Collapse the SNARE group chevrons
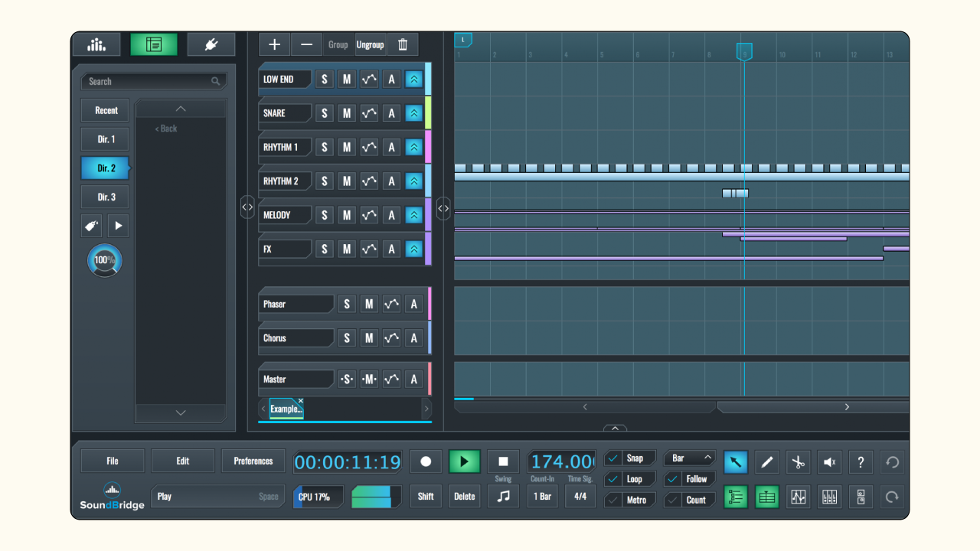 tap(413, 113)
